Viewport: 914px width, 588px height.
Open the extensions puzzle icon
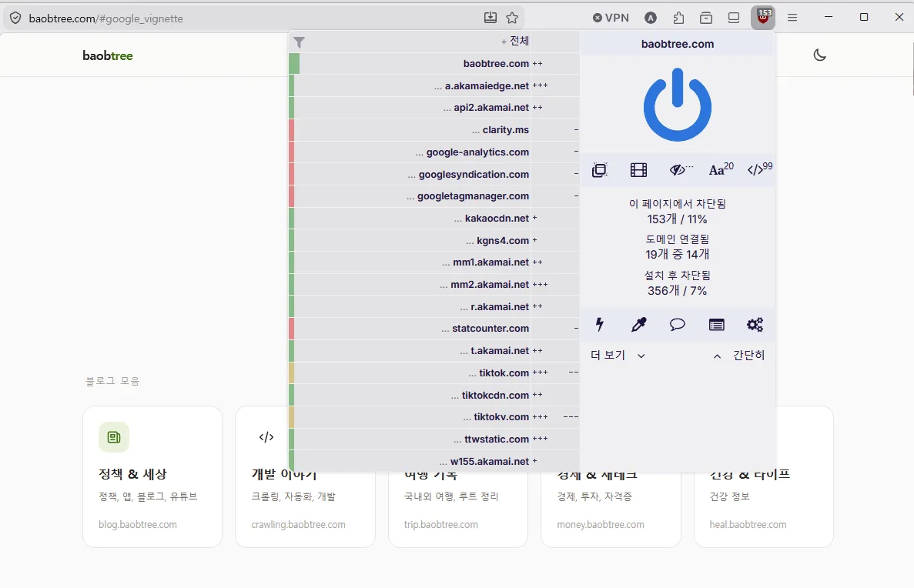click(x=678, y=18)
